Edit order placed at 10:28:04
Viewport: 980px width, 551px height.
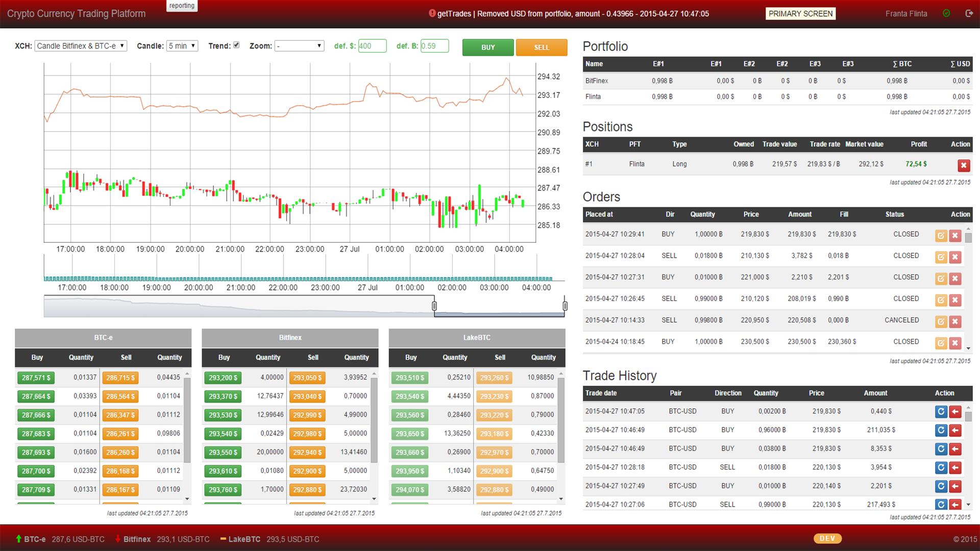point(941,257)
